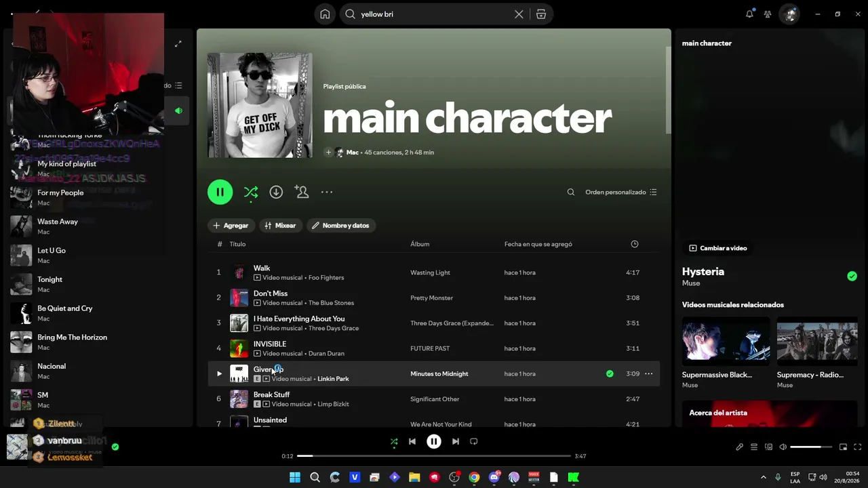Open the notifications bell

click(749, 14)
